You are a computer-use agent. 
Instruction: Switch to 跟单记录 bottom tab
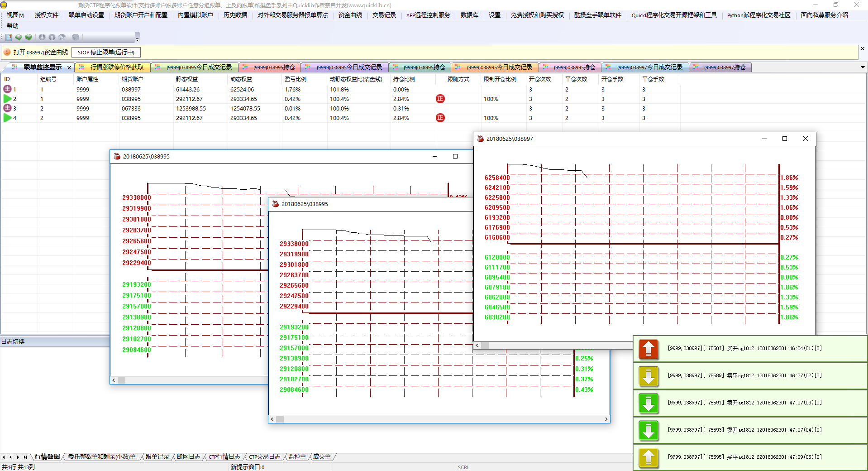(x=157, y=457)
